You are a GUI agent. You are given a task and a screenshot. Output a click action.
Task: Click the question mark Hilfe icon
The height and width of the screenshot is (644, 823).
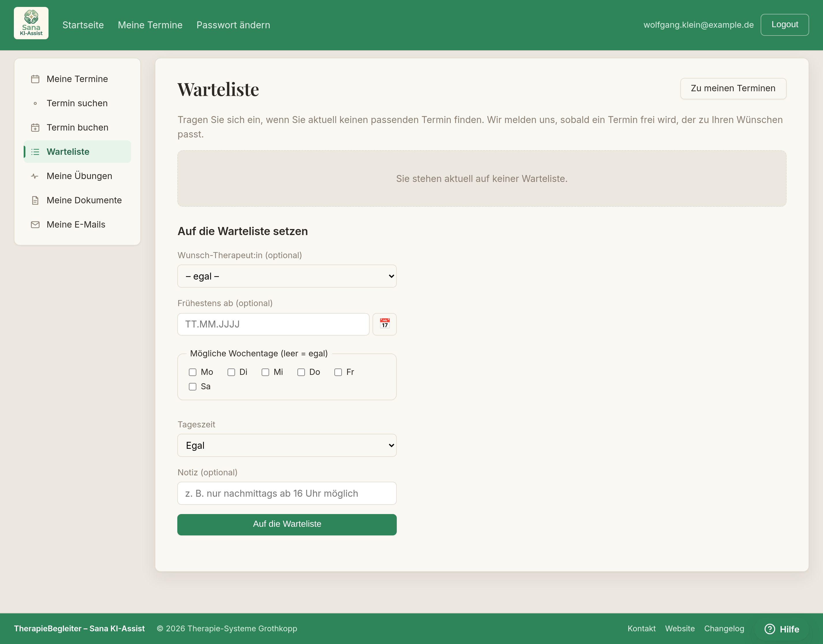pos(770,629)
